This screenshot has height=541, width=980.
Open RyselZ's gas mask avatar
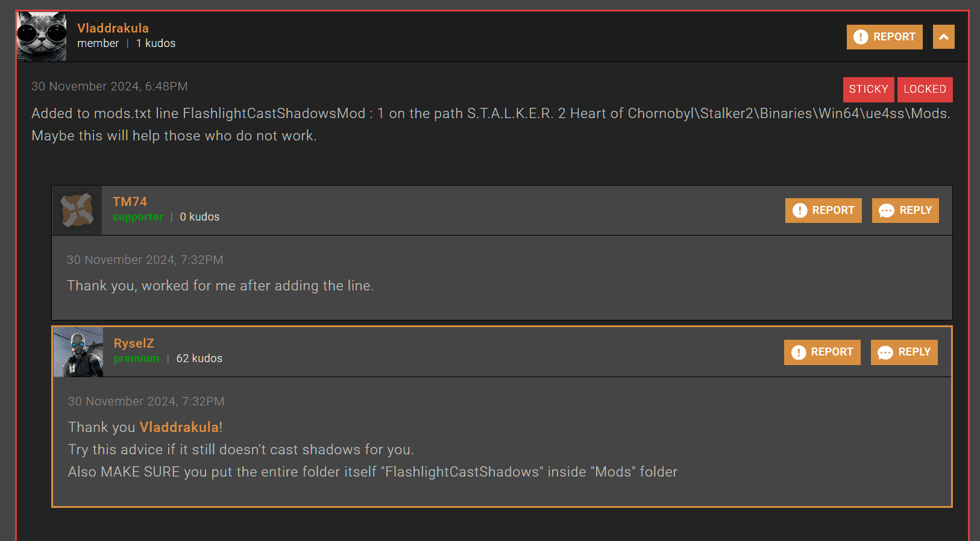pyautogui.click(x=78, y=352)
